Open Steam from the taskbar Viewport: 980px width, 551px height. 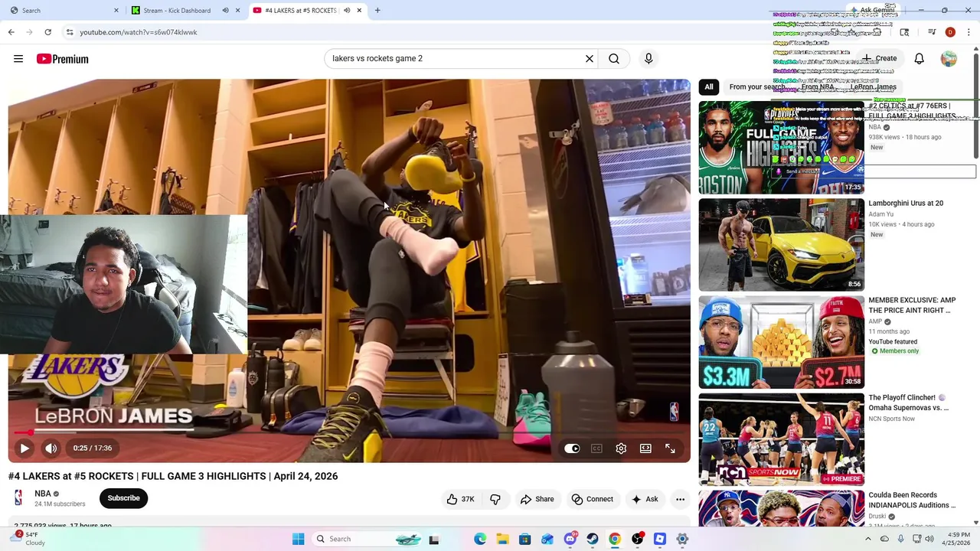[593, 539]
